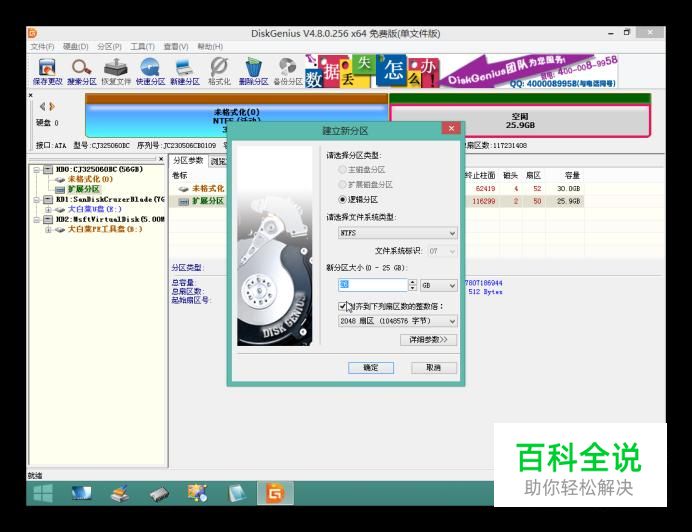692x532 pixels.
Task: Open the 搜索分区 search partition tool
Action: tap(82, 72)
